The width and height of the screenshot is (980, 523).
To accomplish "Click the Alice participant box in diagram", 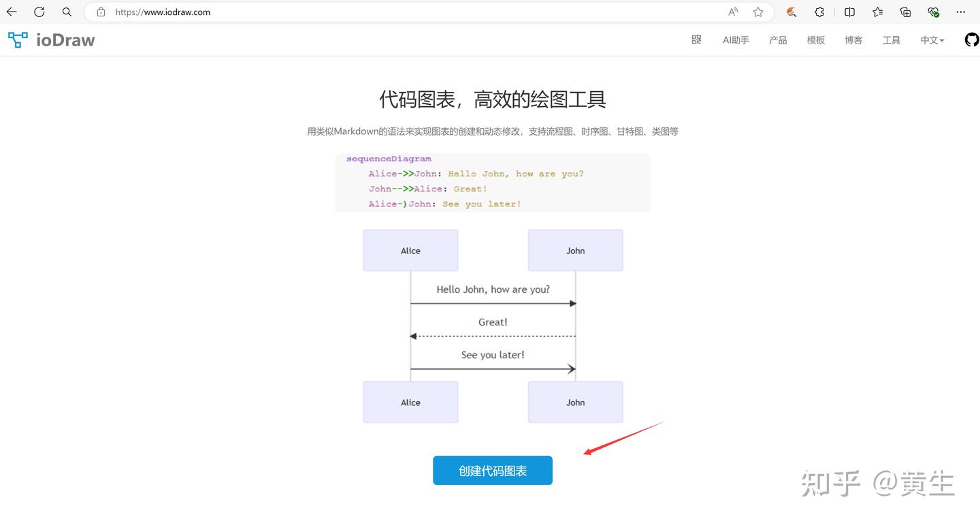I will [x=410, y=250].
